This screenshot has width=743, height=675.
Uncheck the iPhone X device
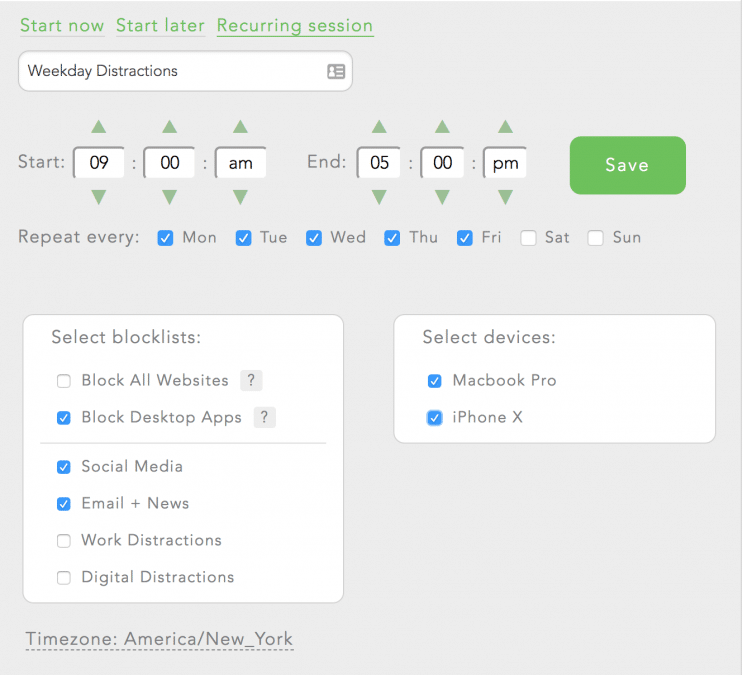coord(435,418)
